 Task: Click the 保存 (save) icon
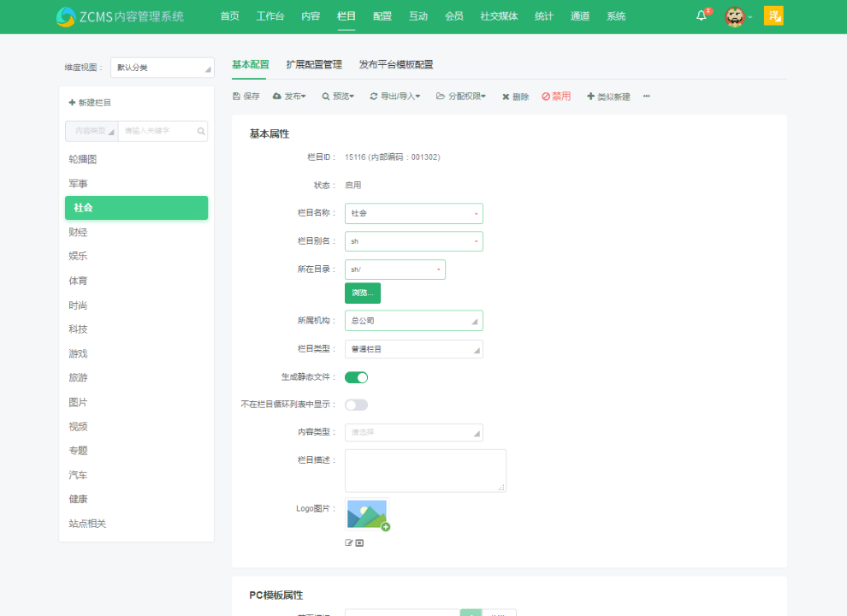pyautogui.click(x=246, y=96)
